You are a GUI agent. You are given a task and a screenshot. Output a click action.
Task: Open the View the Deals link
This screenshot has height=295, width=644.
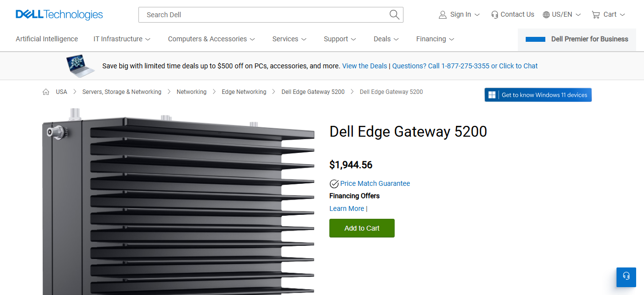(364, 65)
